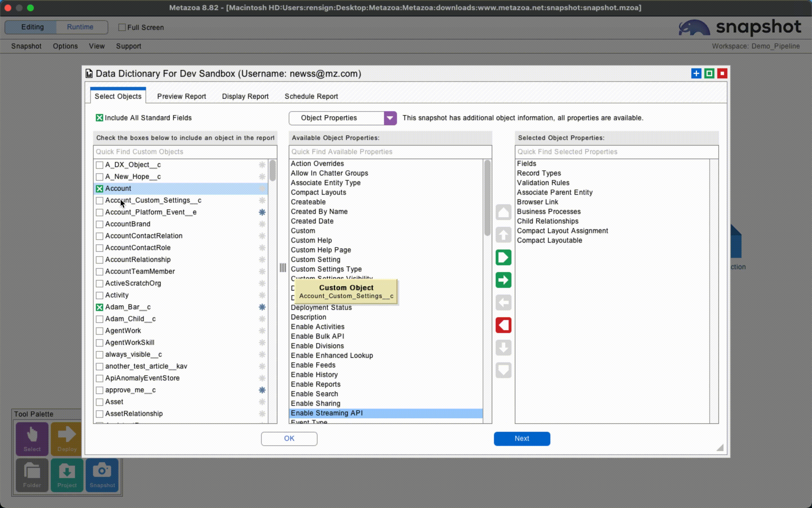Click the move to top arrow button
Screen dimensions: 812x508
click(503, 212)
